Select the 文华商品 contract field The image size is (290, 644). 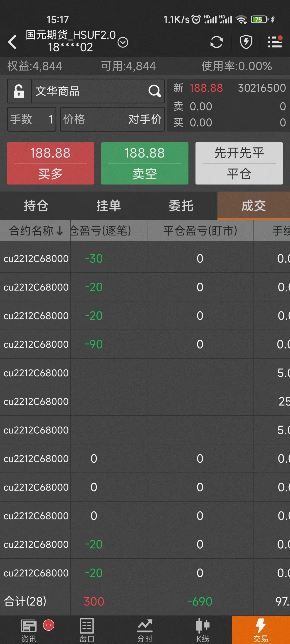(x=98, y=91)
